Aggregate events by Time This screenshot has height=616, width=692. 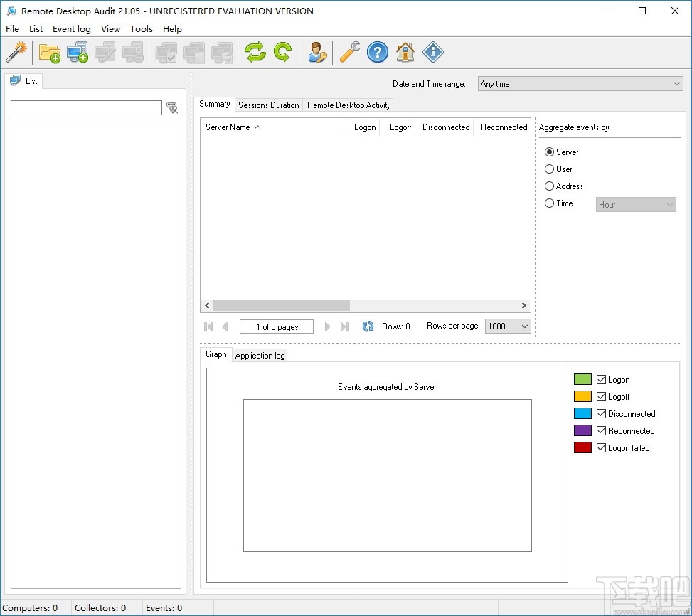pos(549,203)
